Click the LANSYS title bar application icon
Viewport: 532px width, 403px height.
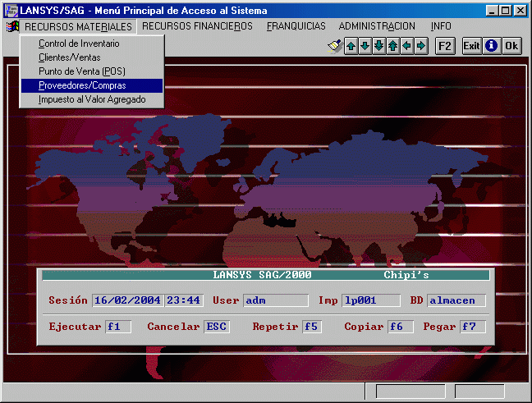pos(11,11)
